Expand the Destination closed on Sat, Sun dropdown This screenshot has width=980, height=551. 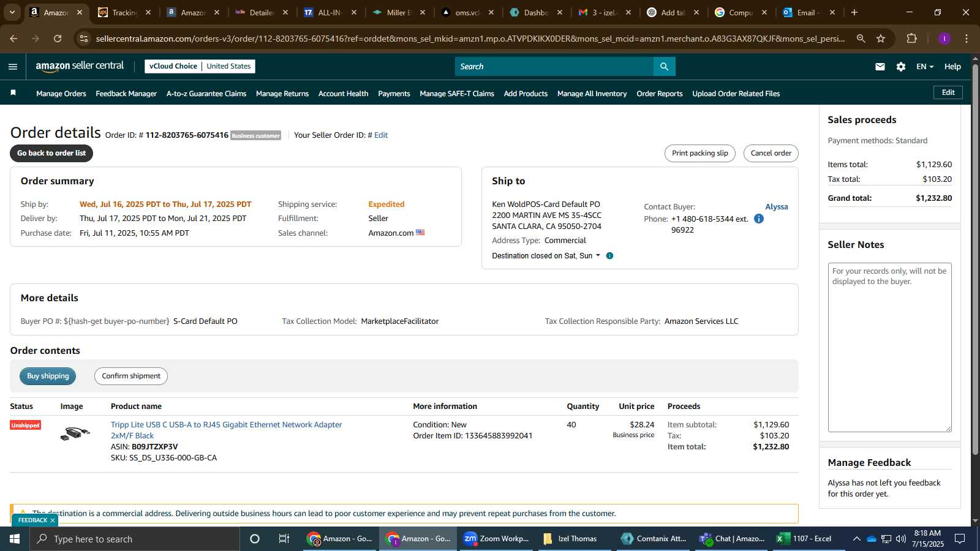pyautogui.click(x=546, y=256)
